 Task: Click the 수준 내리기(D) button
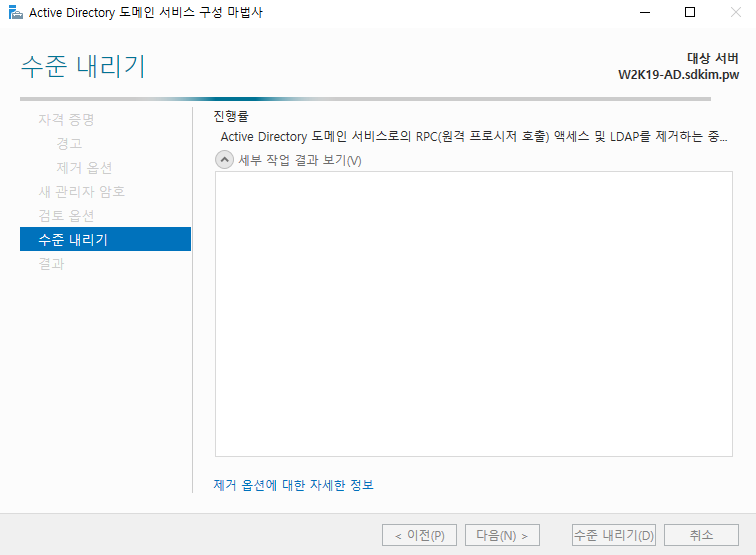pyautogui.click(x=614, y=535)
